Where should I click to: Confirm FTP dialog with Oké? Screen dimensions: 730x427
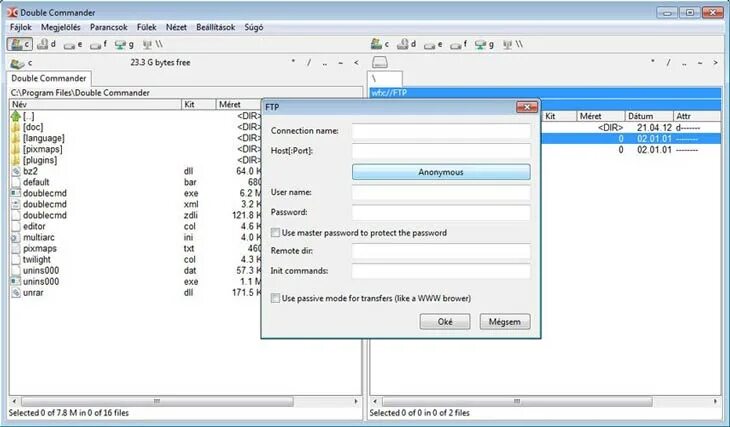click(445, 322)
